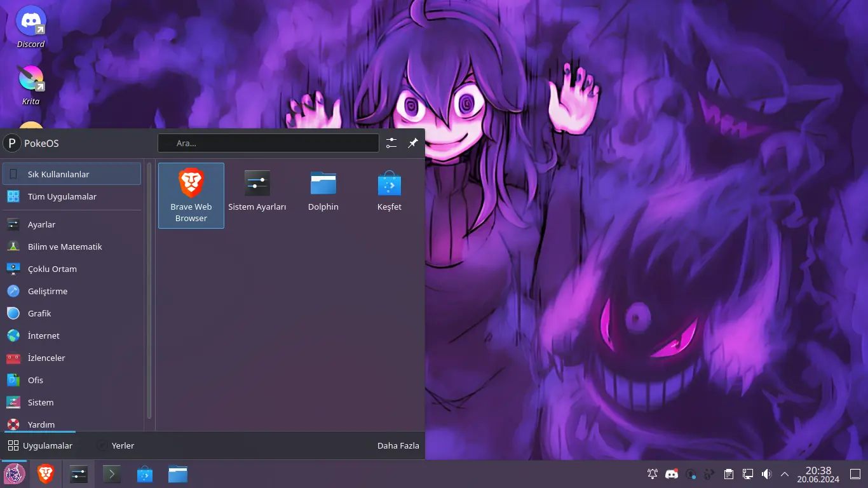Click the clock showing 20:38

[x=818, y=474]
